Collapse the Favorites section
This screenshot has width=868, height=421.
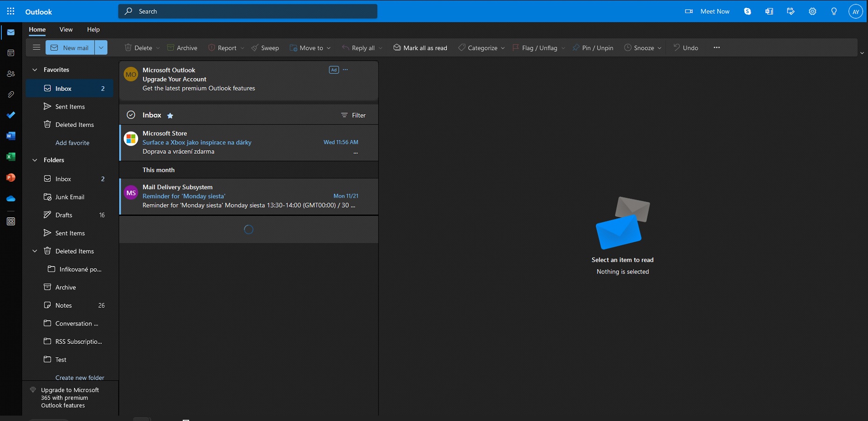point(35,70)
